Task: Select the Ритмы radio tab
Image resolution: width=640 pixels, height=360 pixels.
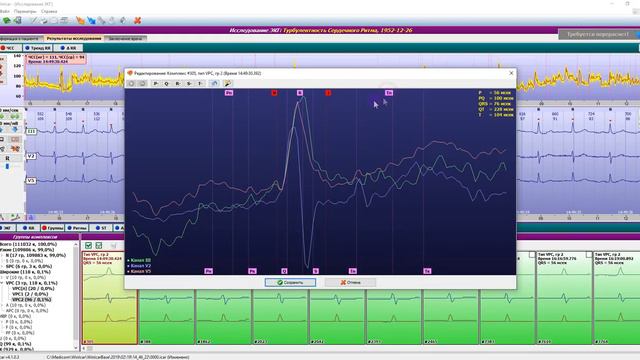Action: pyautogui.click(x=77, y=228)
